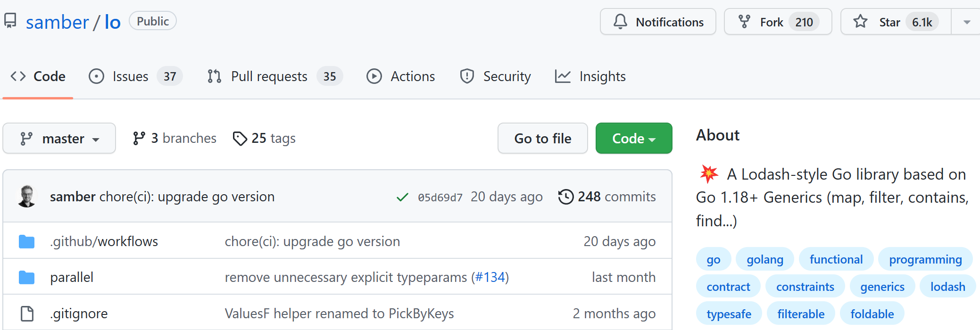Open the lo repository name link
The width and height of the screenshot is (980, 330).
coord(112,22)
